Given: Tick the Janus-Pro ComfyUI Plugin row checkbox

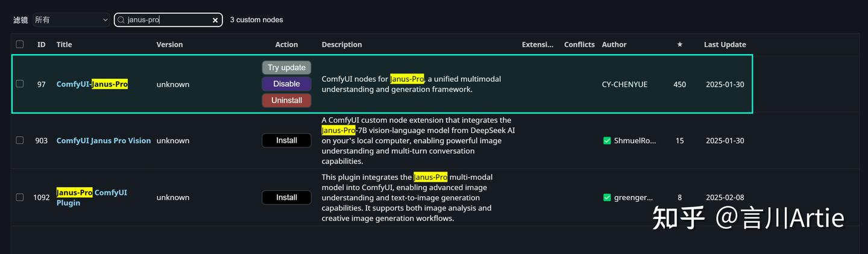Looking at the screenshot, I should (20, 197).
